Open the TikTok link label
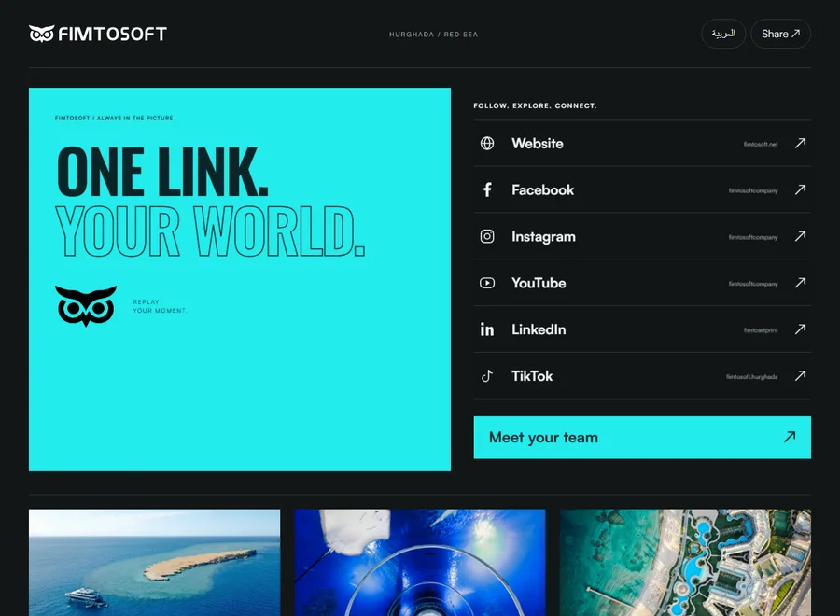Viewport: 840px width, 616px height. [x=531, y=376]
